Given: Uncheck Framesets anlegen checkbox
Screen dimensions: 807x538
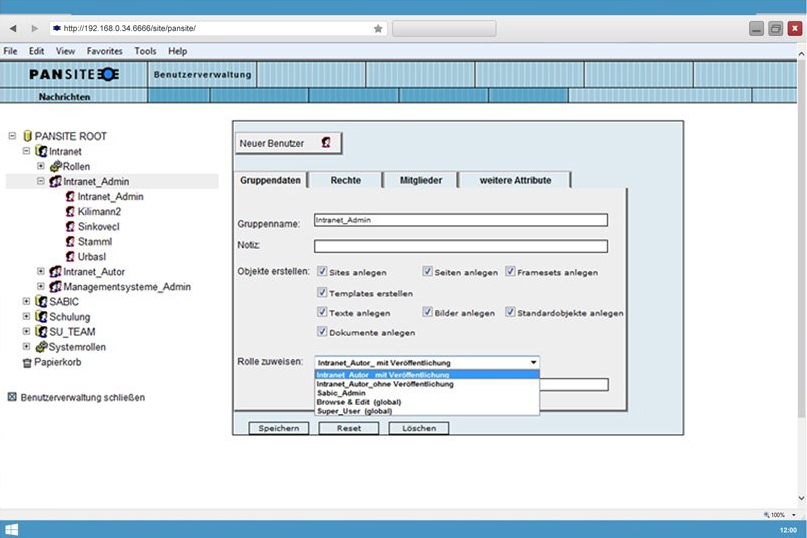Looking at the screenshot, I should click(x=510, y=271).
